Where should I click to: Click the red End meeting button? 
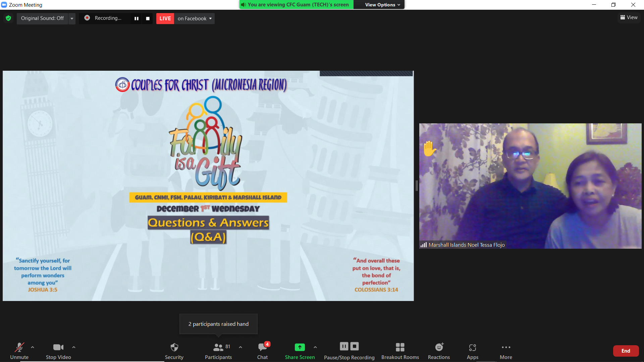pyautogui.click(x=626, y=351)
